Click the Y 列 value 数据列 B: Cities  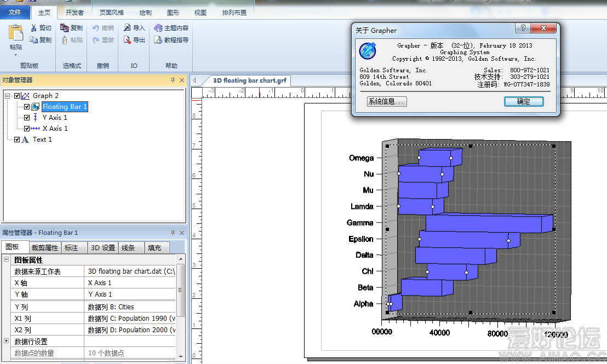pos(130,307)
